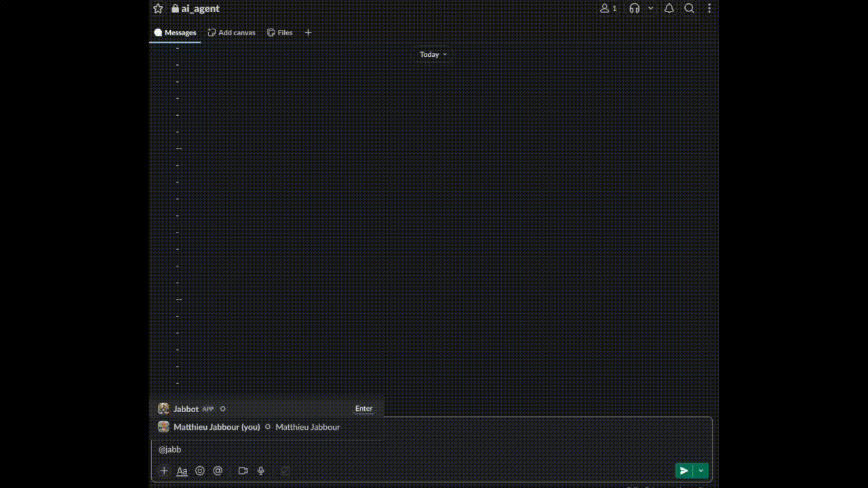868x488 pixels.
Task: Choose Matthieu Jabbour from the suggestion list
Action: click(216, 427)
